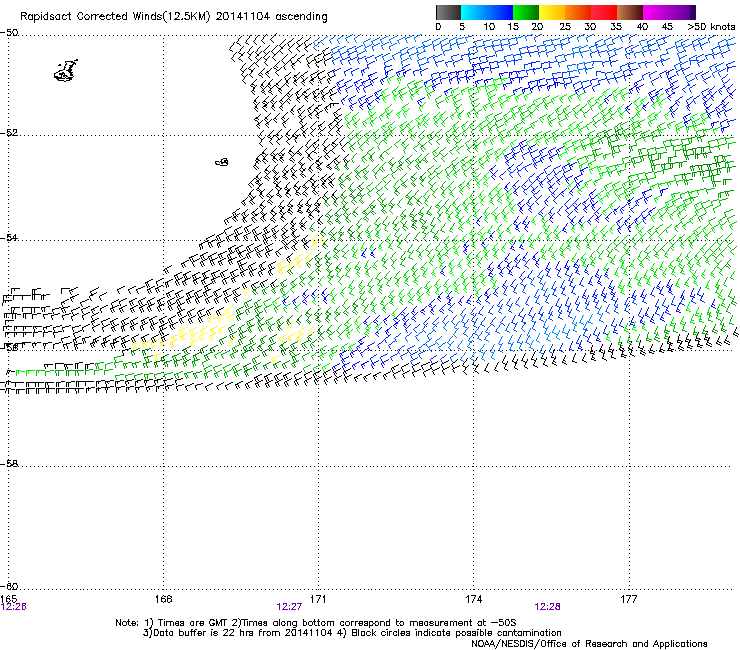Click the '-60' latitude label
Viewport: 740px width, 650px height.
coord(9,587)
